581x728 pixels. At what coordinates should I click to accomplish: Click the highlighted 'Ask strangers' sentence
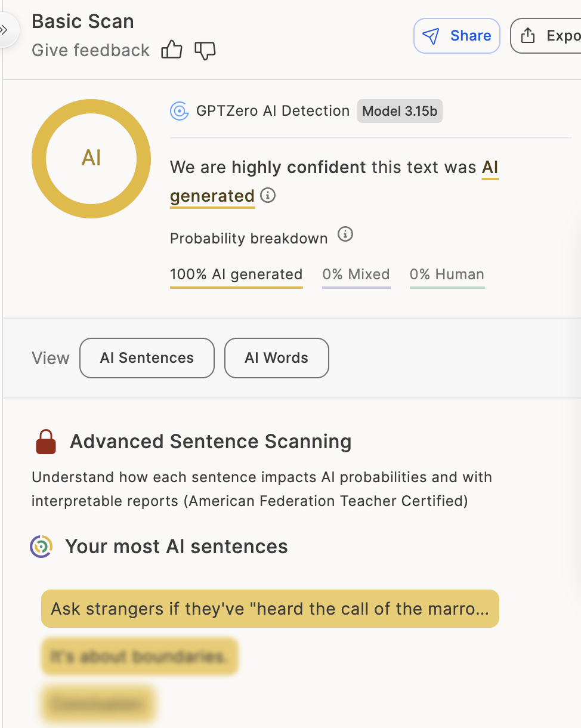pyautogui.click(x=270, y=609)
